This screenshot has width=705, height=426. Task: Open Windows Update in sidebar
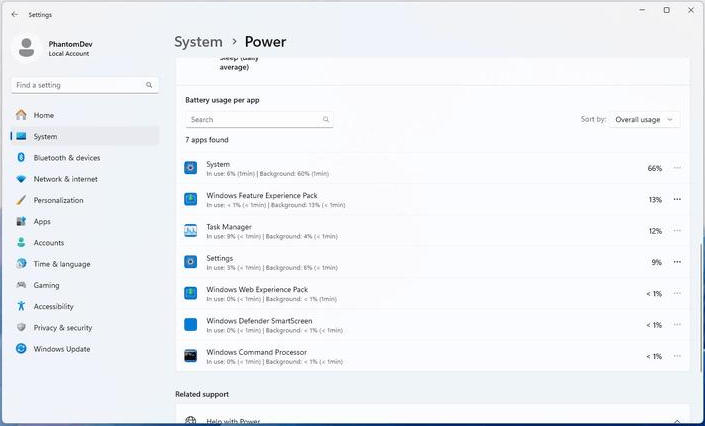click(62, 349)
